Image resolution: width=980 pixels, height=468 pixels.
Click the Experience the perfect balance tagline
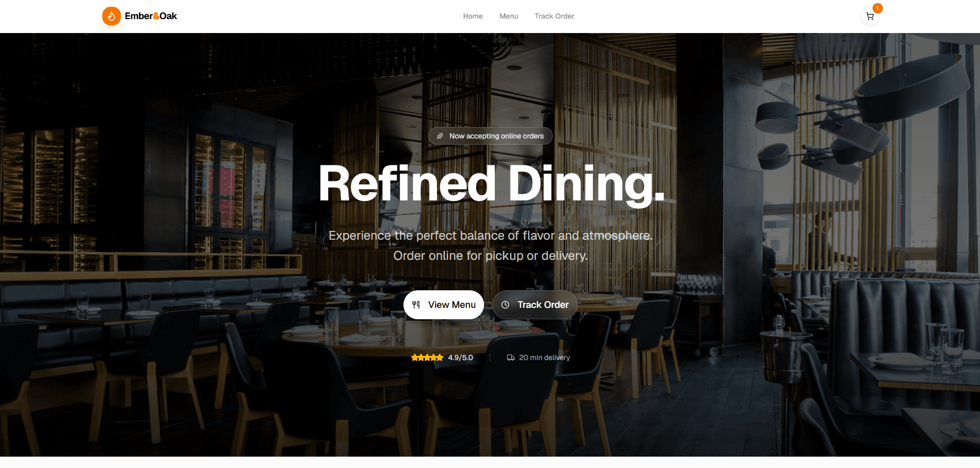tap(491, 236)
